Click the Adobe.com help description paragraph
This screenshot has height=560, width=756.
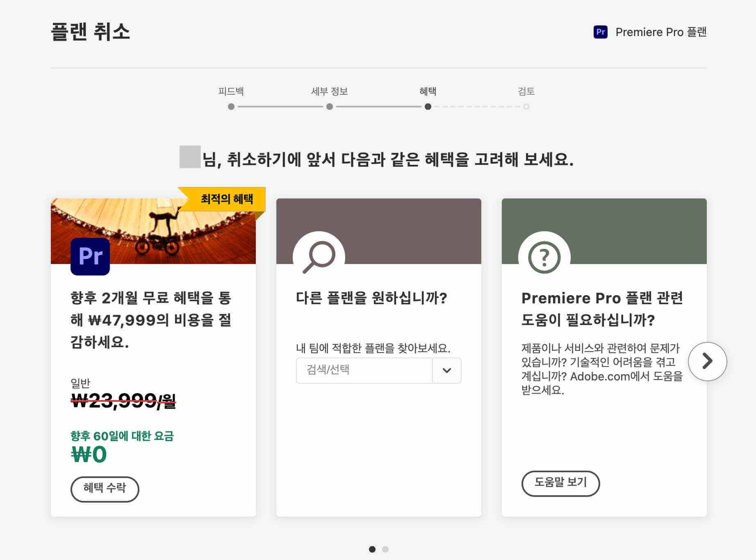point(602,369)
